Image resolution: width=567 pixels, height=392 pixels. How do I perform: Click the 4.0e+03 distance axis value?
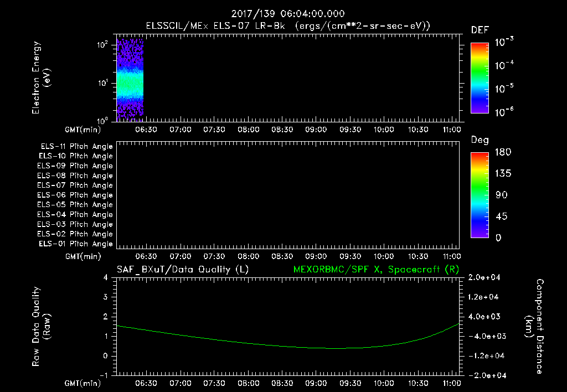(484, 316)
